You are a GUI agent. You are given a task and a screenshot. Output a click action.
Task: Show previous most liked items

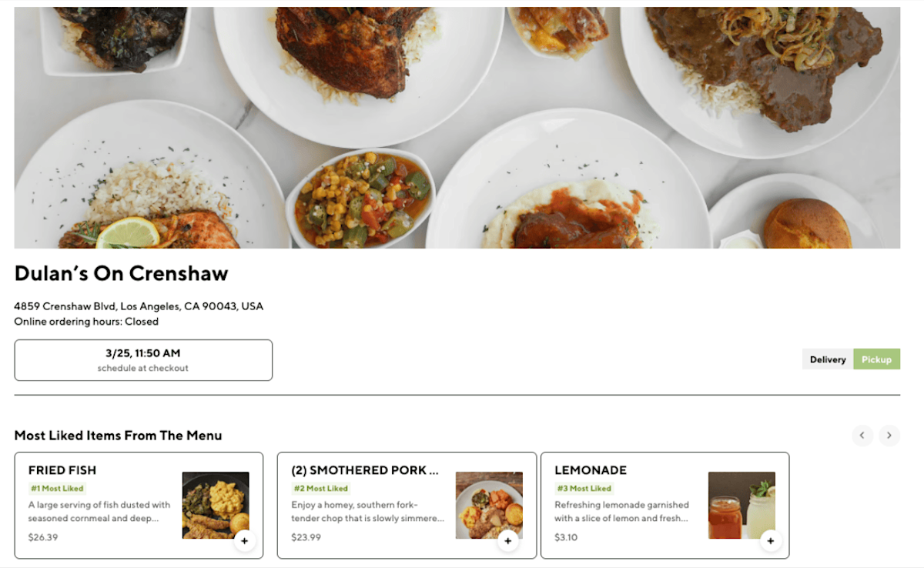click(x=862, y=436)
